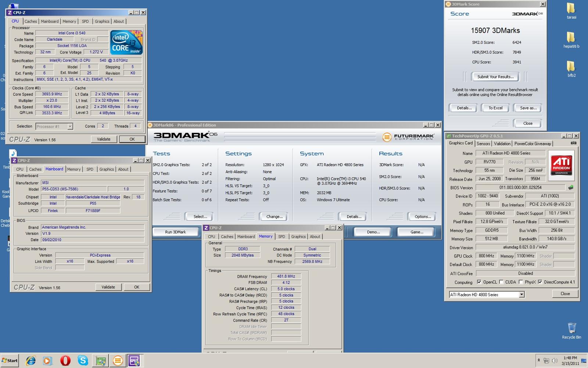Click Close in the 3DMark Score window
Screen dimensions: 588x368
[528, 124]
